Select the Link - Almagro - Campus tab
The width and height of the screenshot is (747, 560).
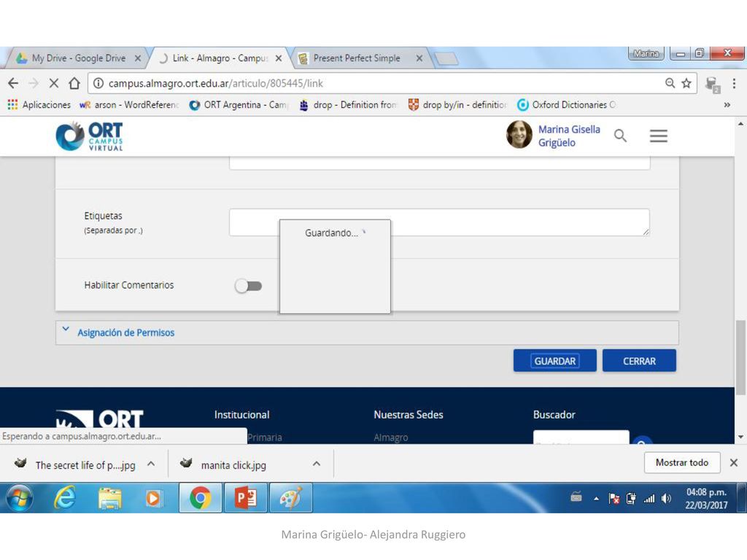pos(220,58)
